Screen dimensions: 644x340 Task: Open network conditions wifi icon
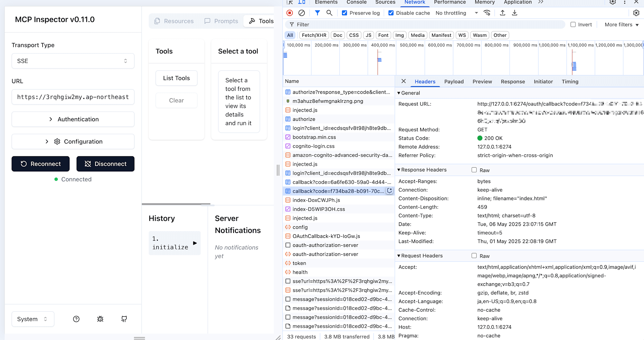pos(487,13)
